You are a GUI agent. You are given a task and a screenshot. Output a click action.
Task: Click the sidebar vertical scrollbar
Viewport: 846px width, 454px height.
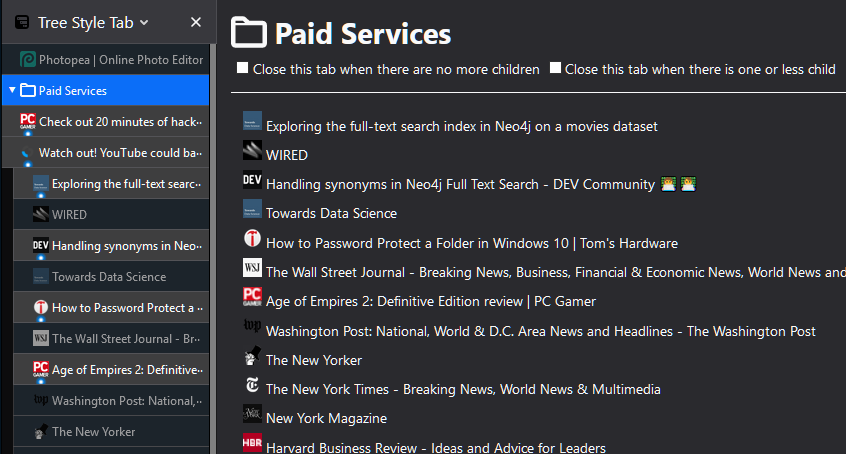[x=213, y=249]
